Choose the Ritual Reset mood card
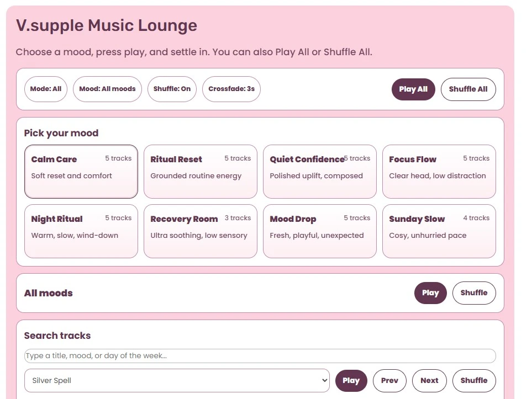The image size is (532, 399). [200, 172]
